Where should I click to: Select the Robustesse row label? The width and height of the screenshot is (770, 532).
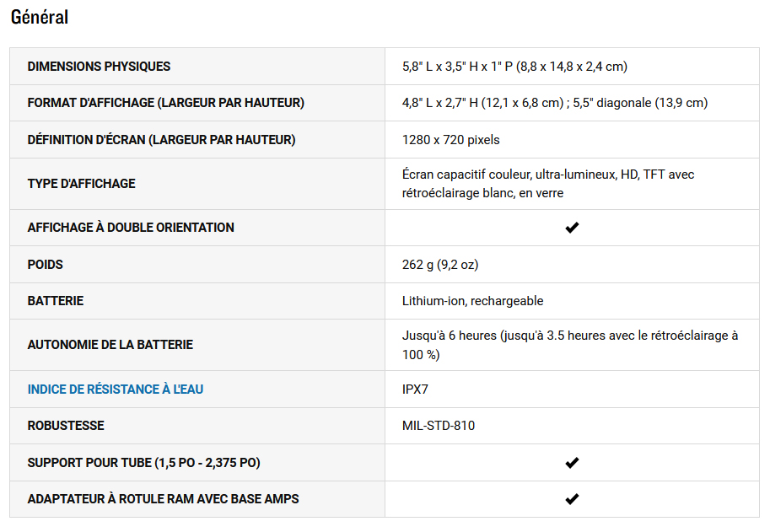[x=66, y=426]
